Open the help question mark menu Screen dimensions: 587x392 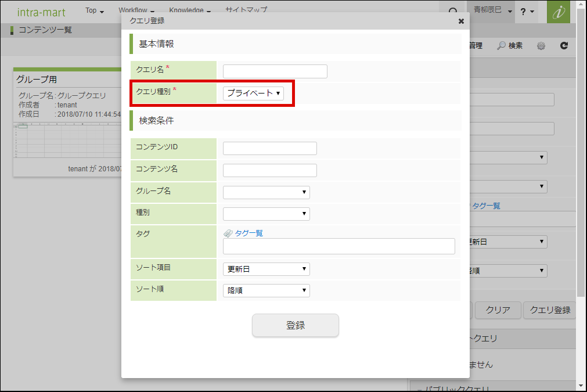tap(527, 12)
